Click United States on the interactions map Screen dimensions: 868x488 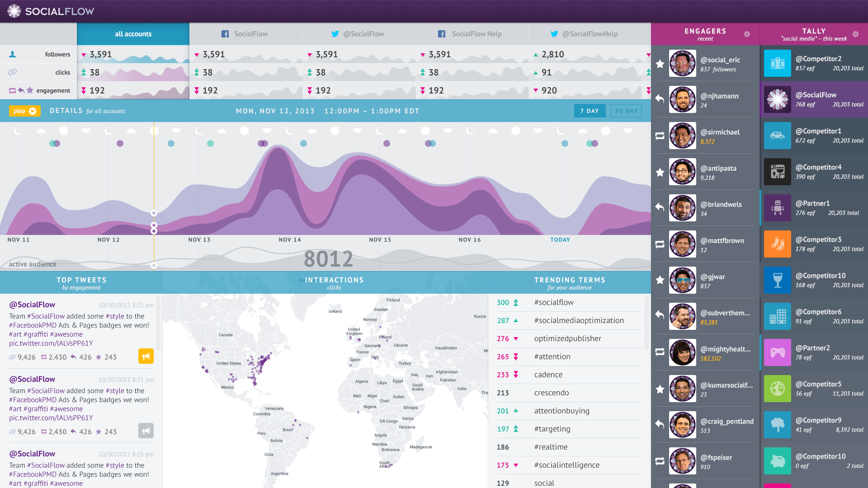pos(228,363)
